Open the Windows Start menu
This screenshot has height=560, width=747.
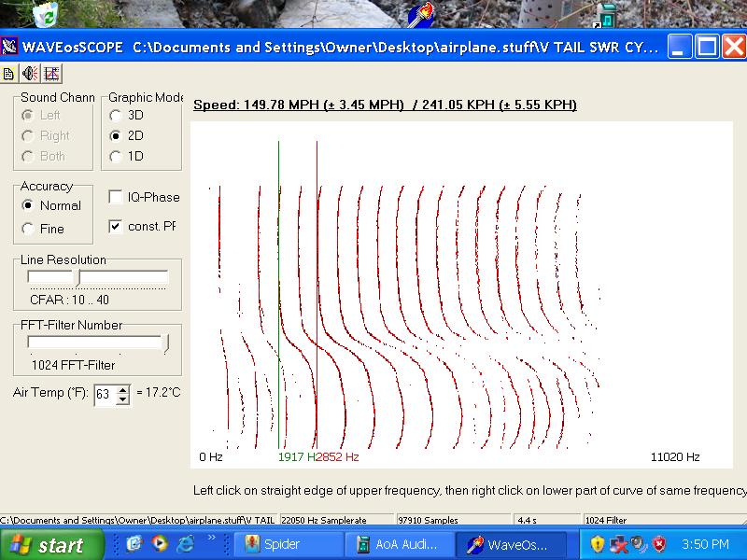[x=49, y=544]
